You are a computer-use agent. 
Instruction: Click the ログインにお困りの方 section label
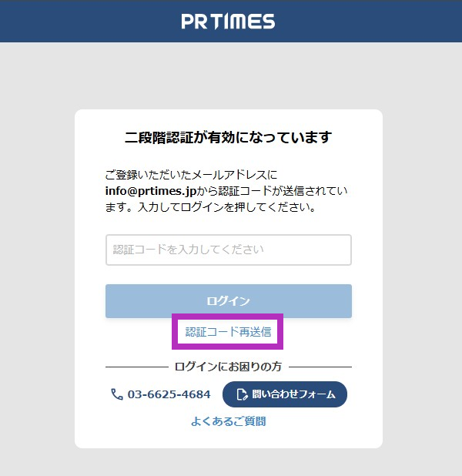tap(228, 367)
